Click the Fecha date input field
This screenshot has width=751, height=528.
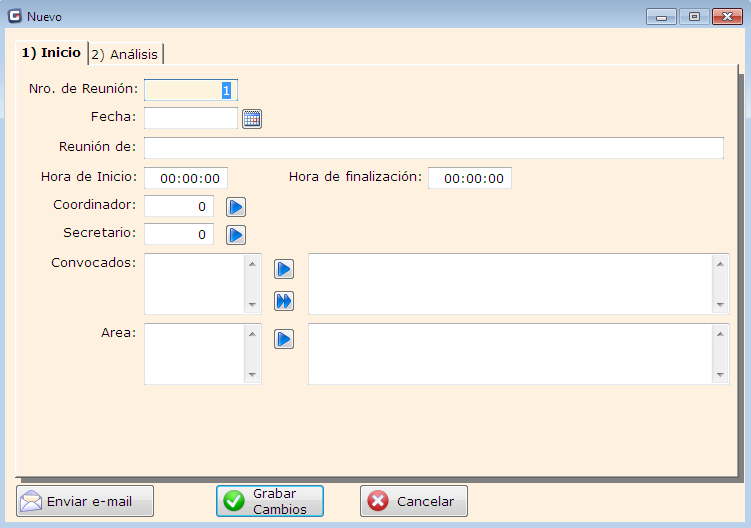191,119
